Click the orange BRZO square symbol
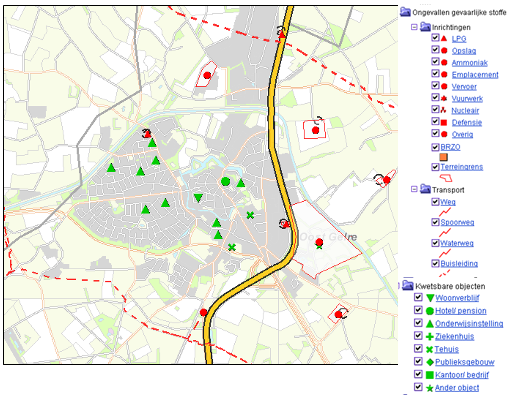Viewport: 507px width, 395px height. (444, 157)
